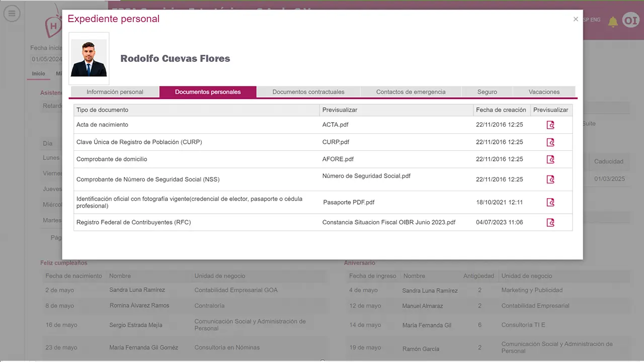Viewport: 644px width, 362px height.
Task: Click Constancia Situacion Fiscal OIBR Junio 2023.pdf
Action: (x=389, y=222)
